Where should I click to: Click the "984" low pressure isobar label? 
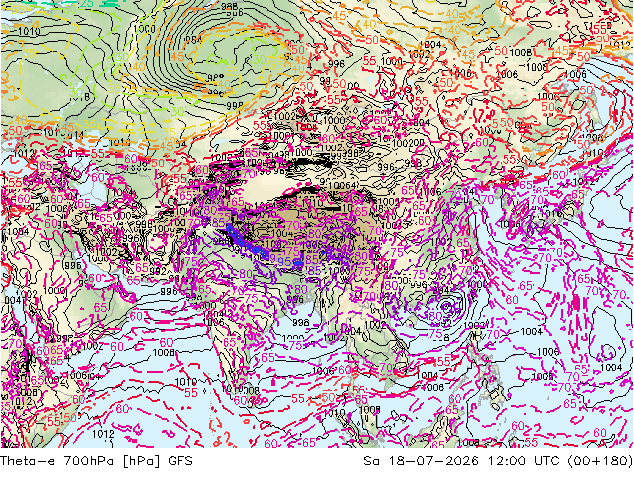click(x=192, y=39)
